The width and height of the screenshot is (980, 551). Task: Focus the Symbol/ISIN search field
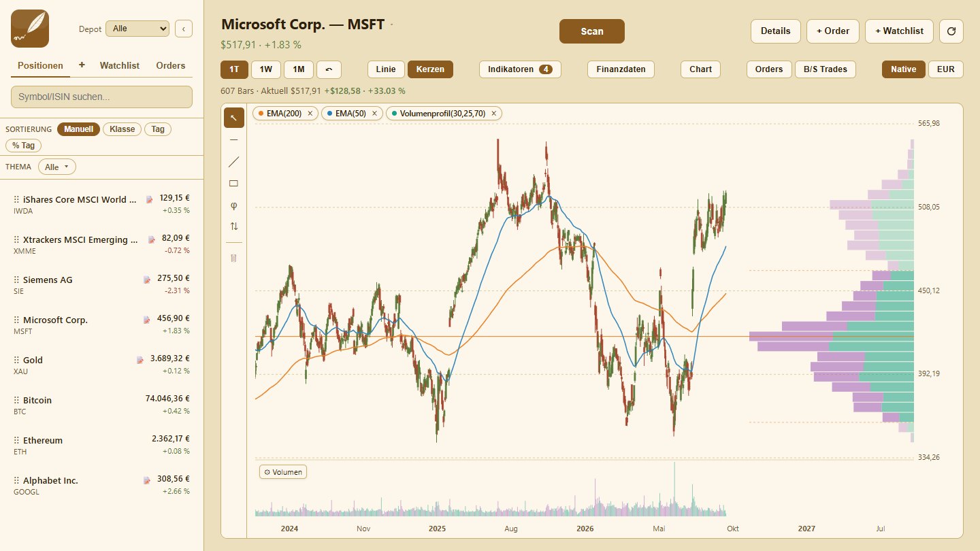pyautogui.click(x=101, y=97)
